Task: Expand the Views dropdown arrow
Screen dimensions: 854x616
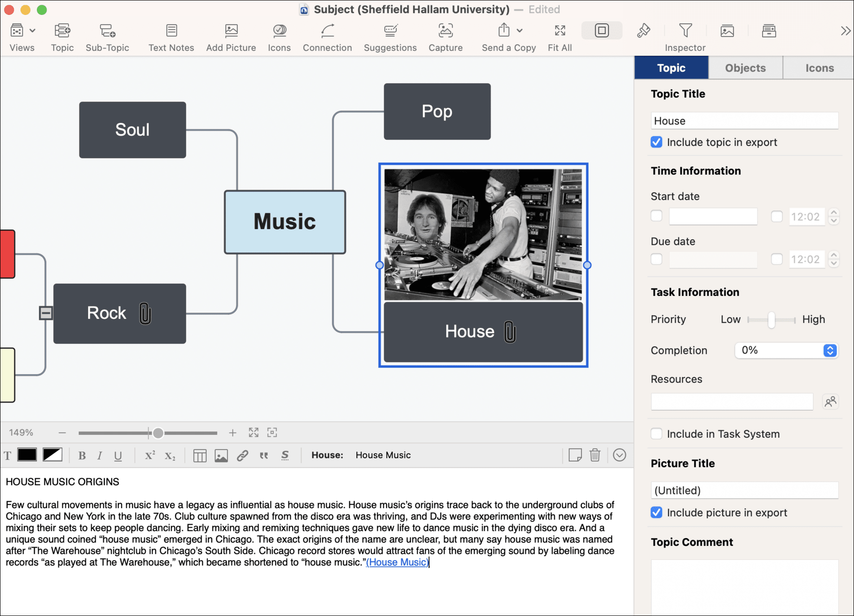Action: pos(33,31)
